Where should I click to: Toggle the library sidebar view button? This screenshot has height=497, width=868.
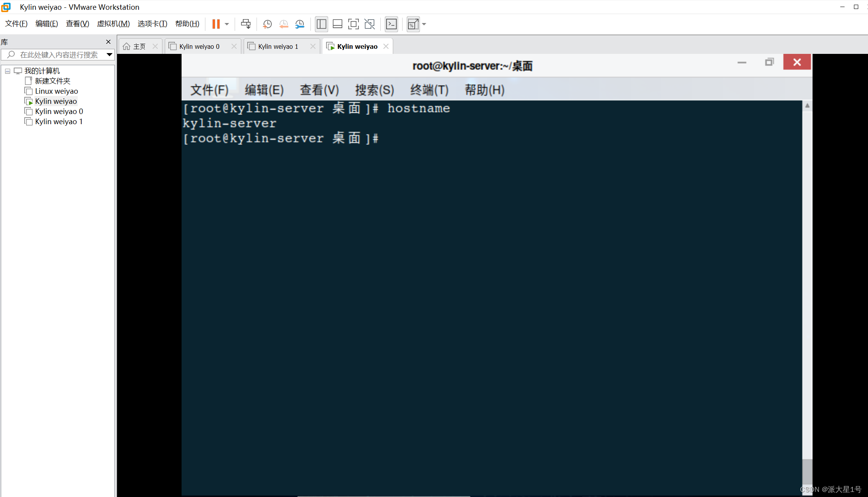321,24
